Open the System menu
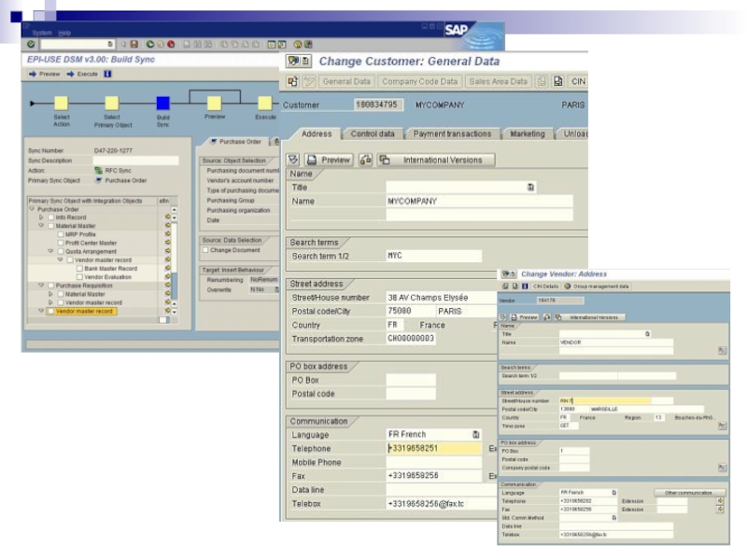747x560 pixels. (x=42, y=33)
